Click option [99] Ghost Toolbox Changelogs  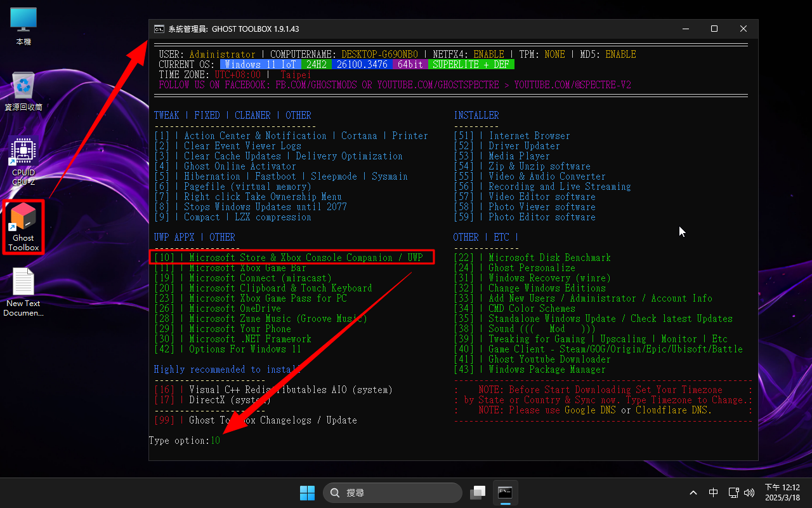pyautogui.click(x=256, y=420)
